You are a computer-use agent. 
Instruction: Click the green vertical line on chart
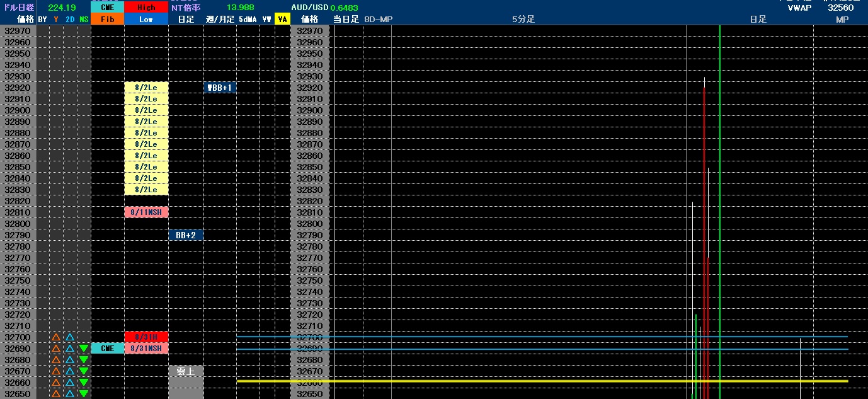coord(719,212)
